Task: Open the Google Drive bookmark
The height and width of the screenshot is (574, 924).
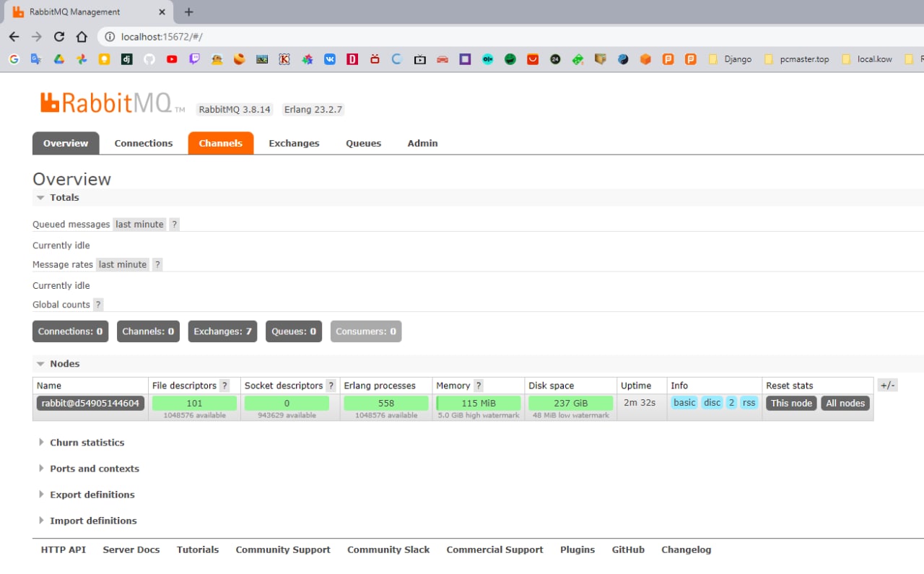Action: (59, 59)
